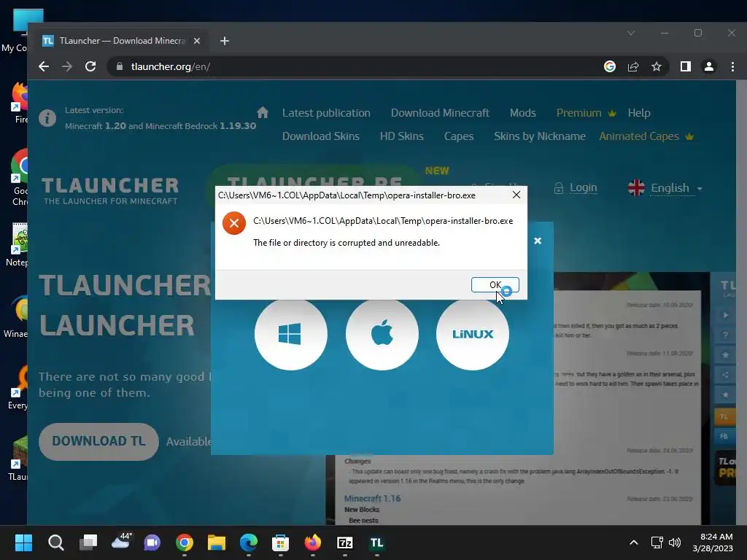Click the site home icon
Viewport: 747px width, 560px height.
tap(263, 113)
